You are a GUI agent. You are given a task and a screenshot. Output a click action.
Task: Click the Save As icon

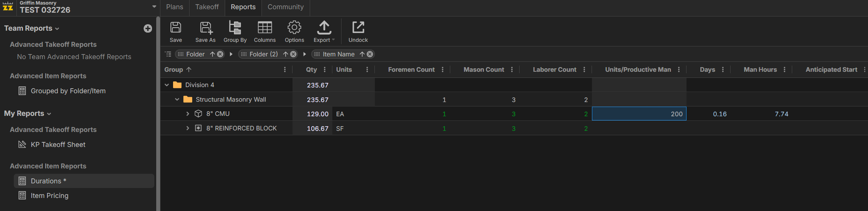205,31
